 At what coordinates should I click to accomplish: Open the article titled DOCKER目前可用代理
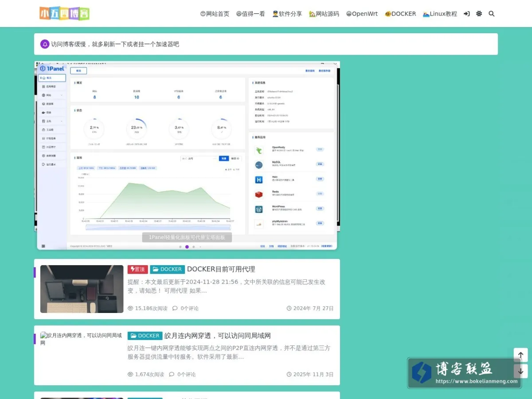tap(221, 269)
